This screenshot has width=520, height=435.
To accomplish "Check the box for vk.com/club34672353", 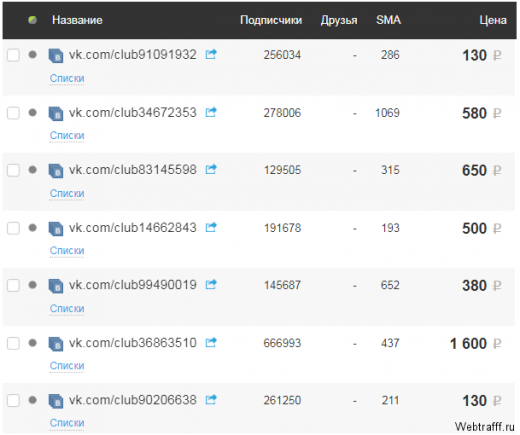I will click(13, 113).
